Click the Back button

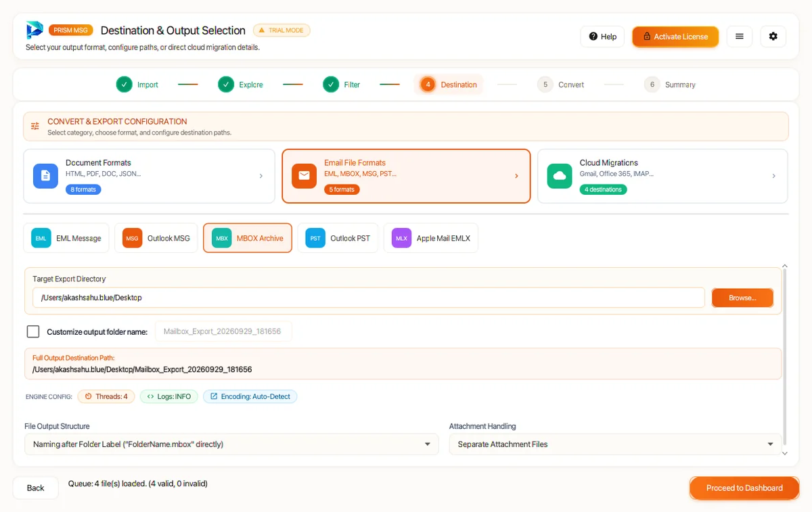(x=36, y=488)
